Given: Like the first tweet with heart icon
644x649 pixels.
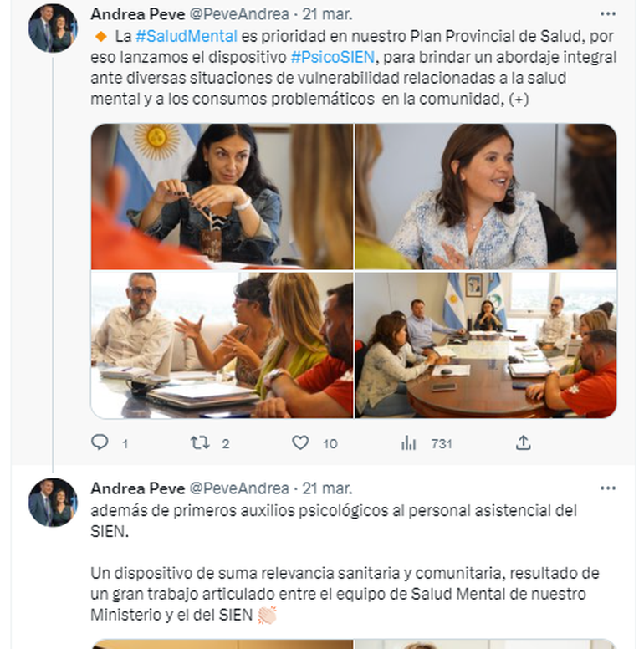Looking at the screenshot, I should click(300, 443).
